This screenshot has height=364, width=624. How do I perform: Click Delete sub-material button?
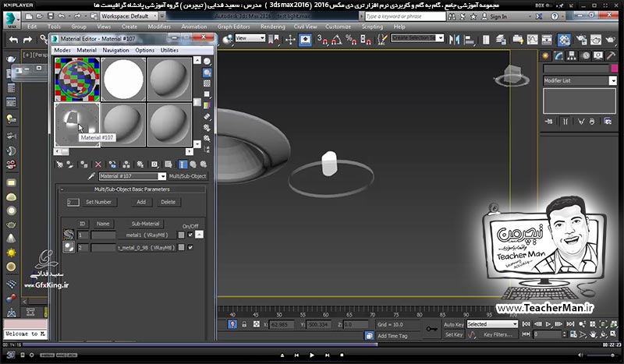(x=168, y=202)
